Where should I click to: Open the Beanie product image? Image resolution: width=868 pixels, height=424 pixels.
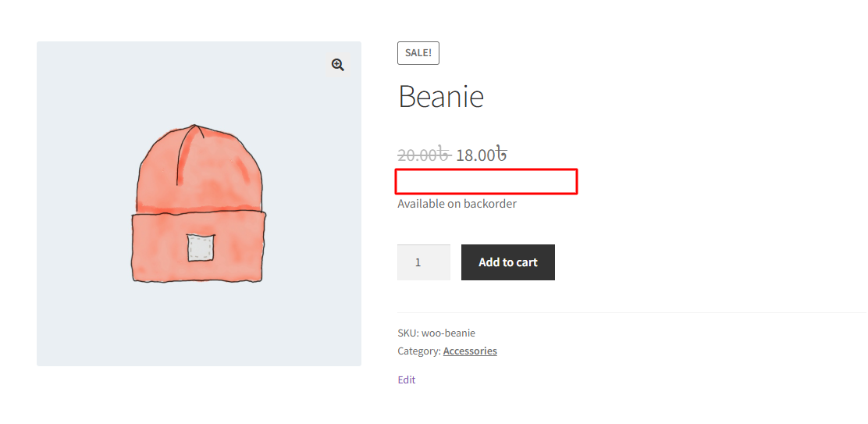198,203
